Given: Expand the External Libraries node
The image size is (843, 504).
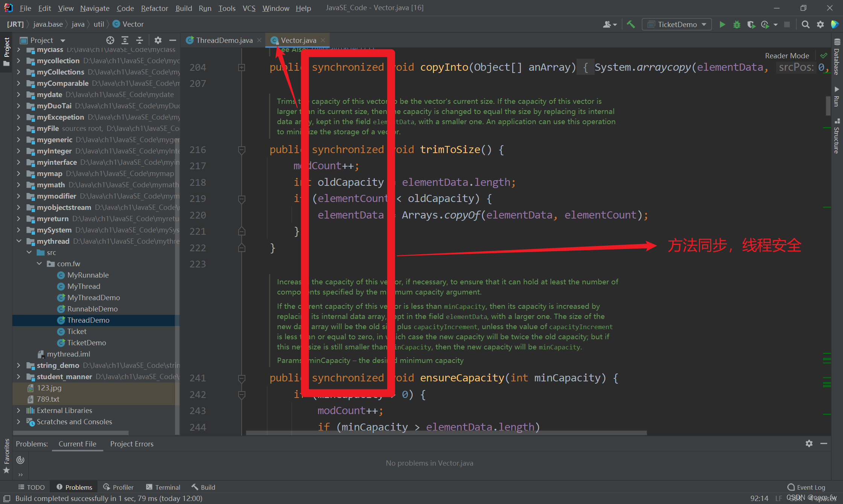Looking at the screenshot, I should [x=19, y=410].
